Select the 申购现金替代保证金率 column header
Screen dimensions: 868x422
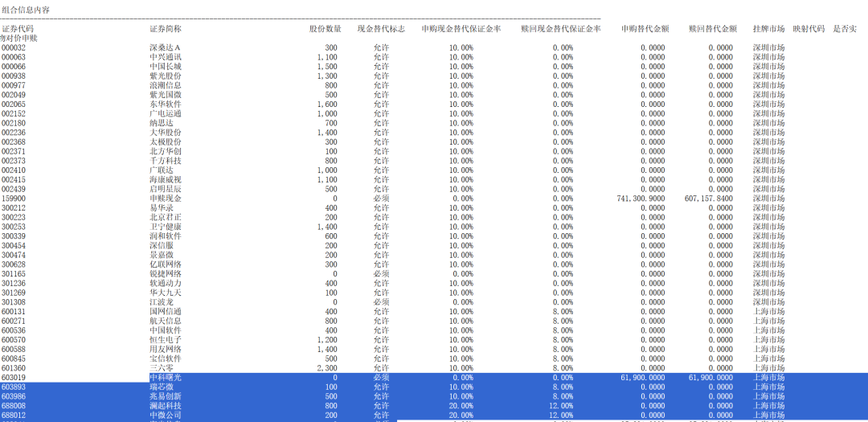tap(461, 29)
